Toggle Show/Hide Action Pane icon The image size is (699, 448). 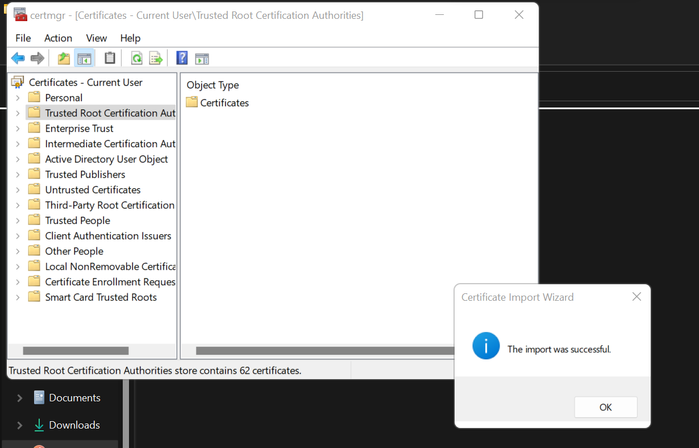click(202, 58)
